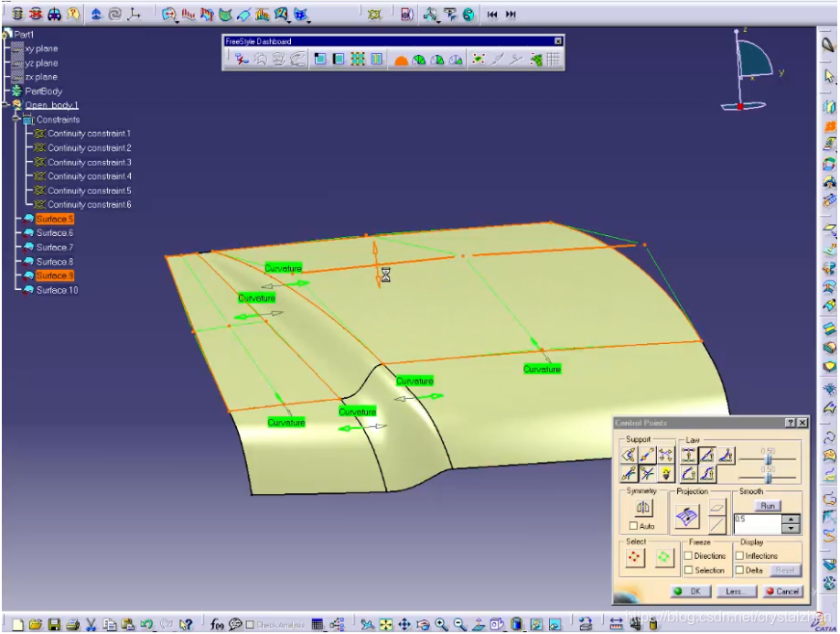840x634 pixels.
Task: Click the green points icon under Select
Action: click(662, 557)
